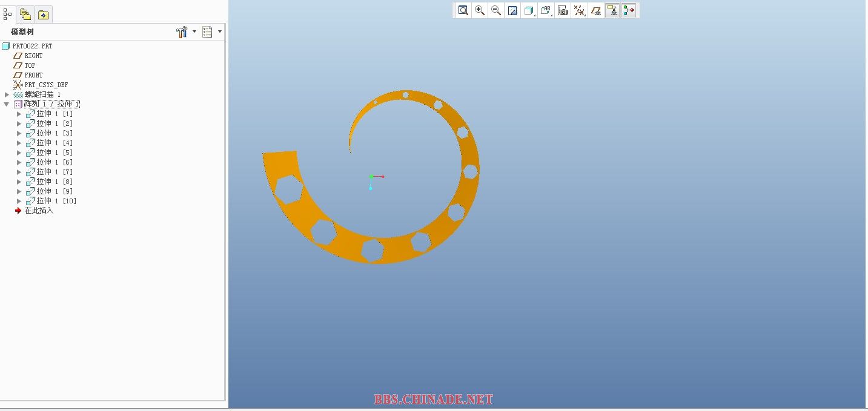Select the TOP datum plane

tap(30, 65)
